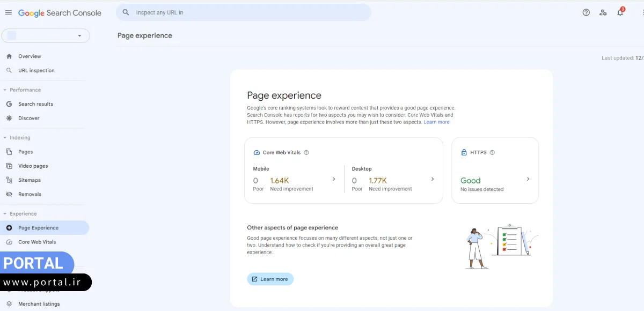Viewport: 644px width, 311px height.
Task: Click the inline Learn more link
Action: [436, 122]
